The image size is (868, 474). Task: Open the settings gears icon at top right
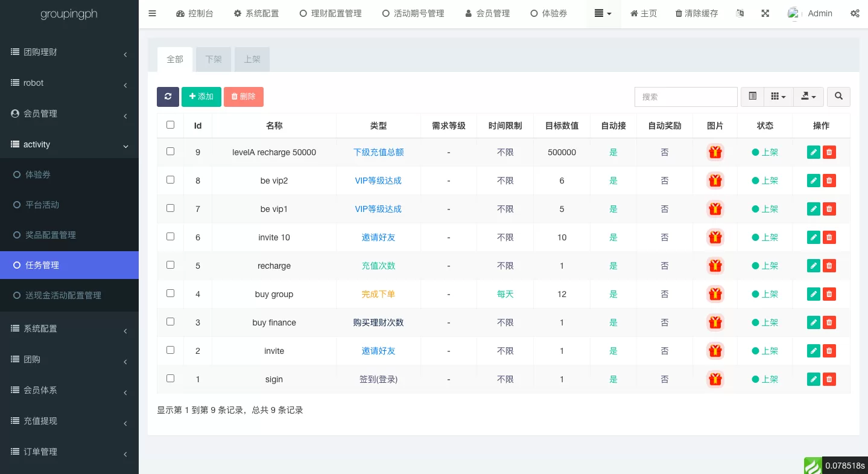[855, 13]
